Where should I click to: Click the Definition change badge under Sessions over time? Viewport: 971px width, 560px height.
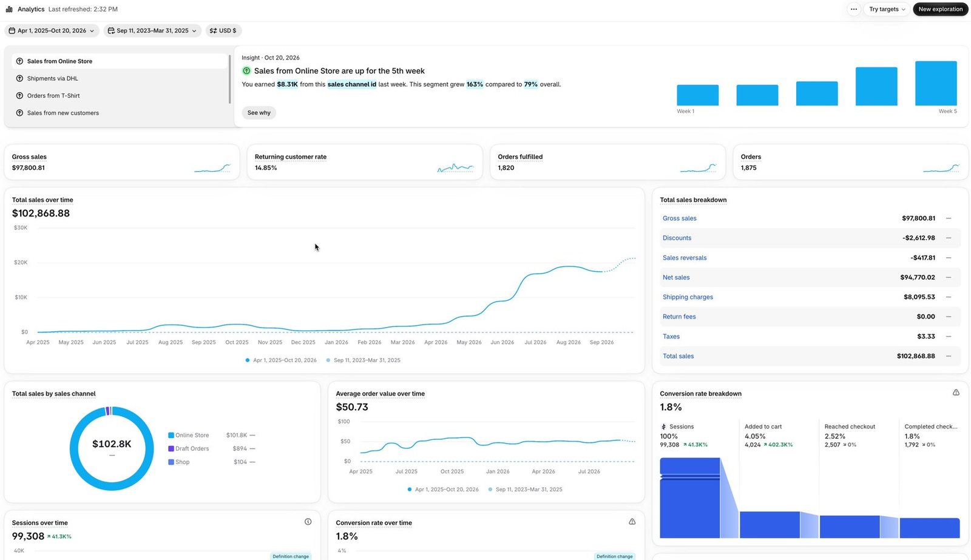[x=291, y=556]
